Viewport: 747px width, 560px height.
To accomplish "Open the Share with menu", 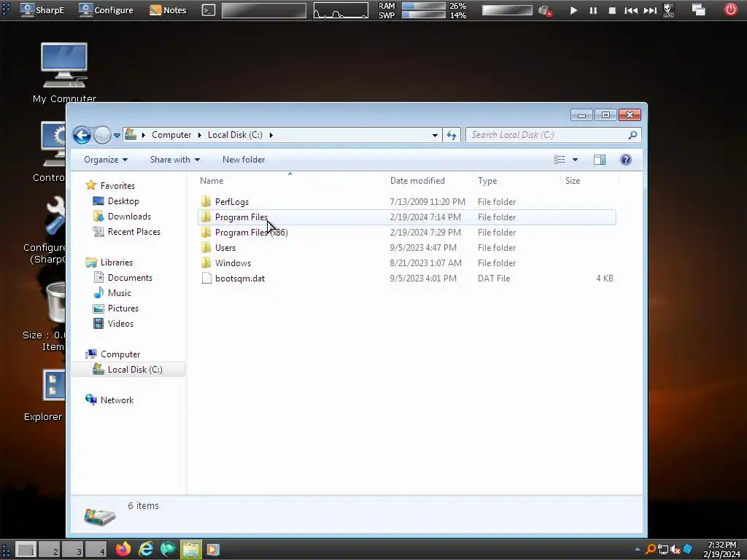I will (x=175, y=160).
